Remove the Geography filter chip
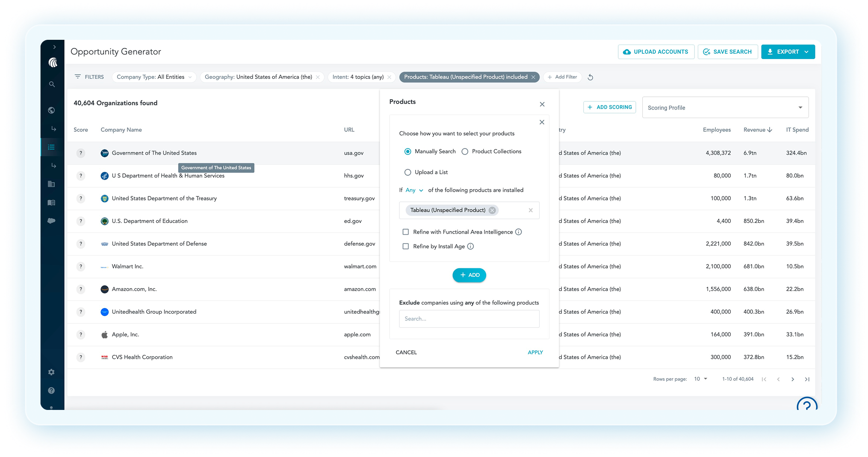 (318, 77)
